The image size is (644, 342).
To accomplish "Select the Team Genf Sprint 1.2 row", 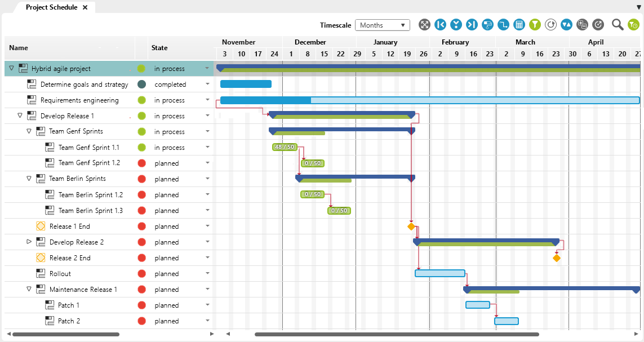I will [x=109, y=163].
